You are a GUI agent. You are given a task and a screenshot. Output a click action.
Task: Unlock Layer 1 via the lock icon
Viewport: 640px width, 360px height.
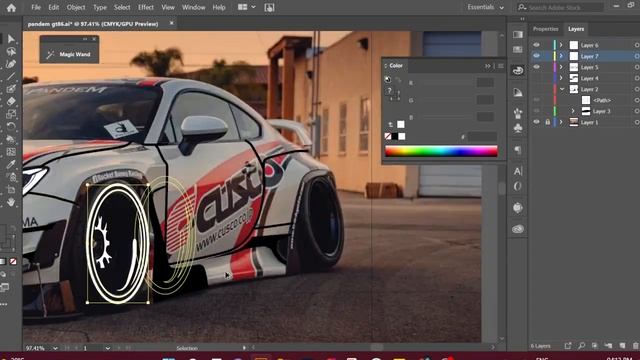pyautogui.click(x=547, y=122)
